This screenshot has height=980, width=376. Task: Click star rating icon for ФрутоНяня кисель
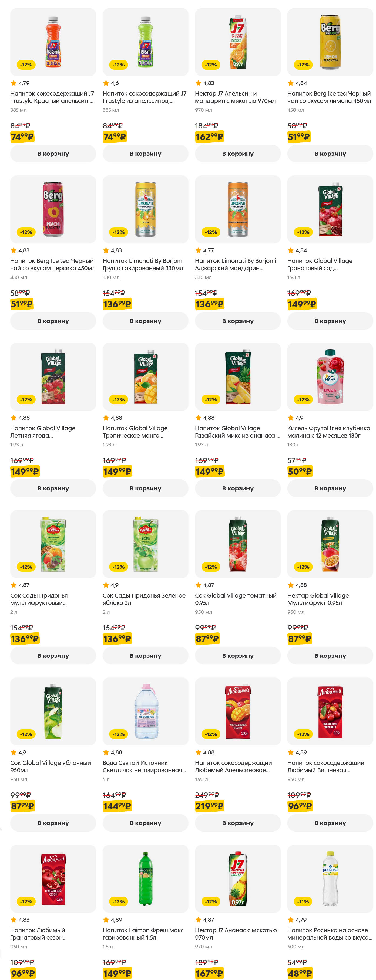[291, 418]
